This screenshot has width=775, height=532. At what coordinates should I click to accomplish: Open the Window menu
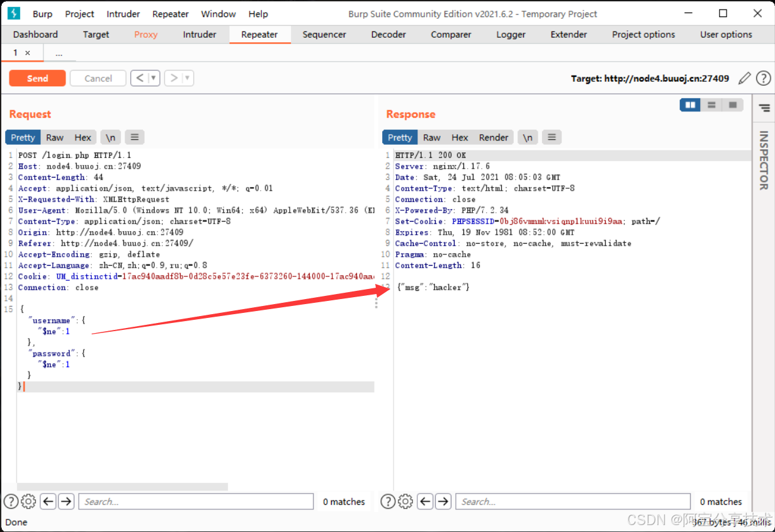tap(218, 14)
